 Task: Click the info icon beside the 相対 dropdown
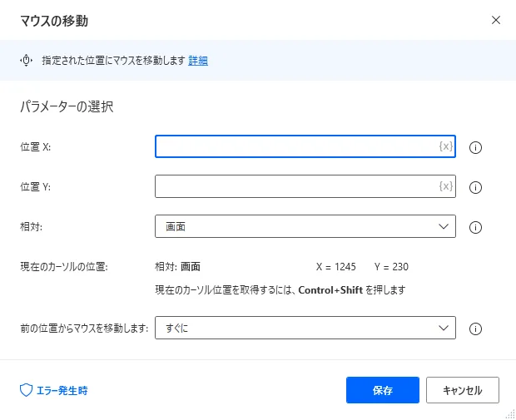pyautogui.click(x=476, y=227)
